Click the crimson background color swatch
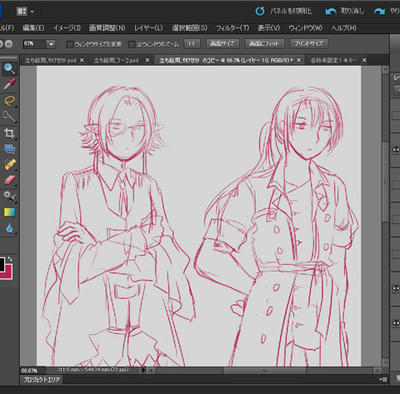 pos(8,272)
